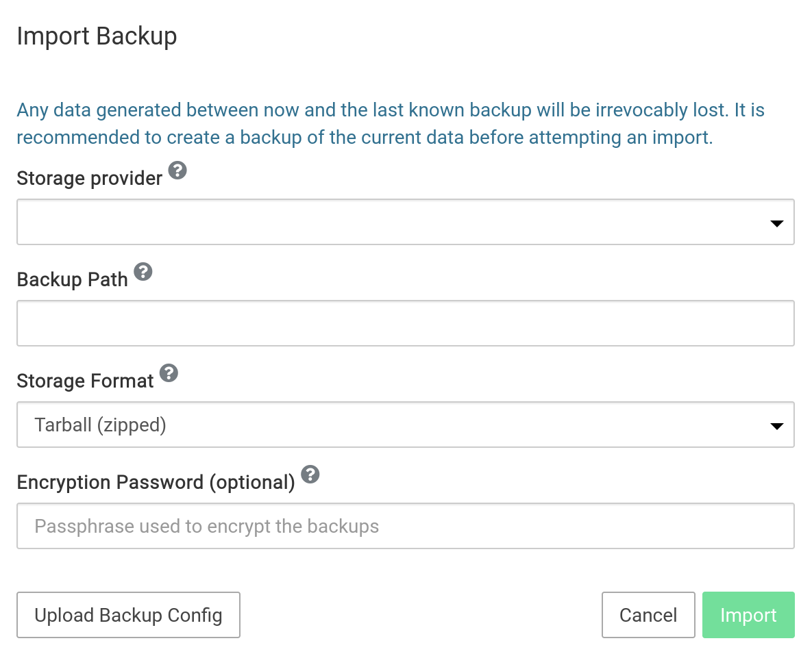Screen dimensions: 812x656
Task: Click the Storage provider label text
Action: pyautogui.click(x=89, y=179)
